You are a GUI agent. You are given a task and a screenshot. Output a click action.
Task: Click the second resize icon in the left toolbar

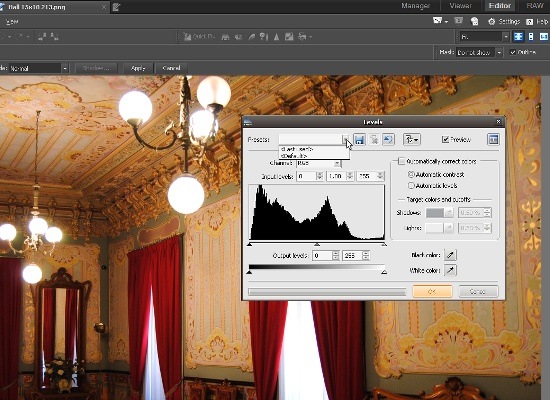tap(54, 36)
